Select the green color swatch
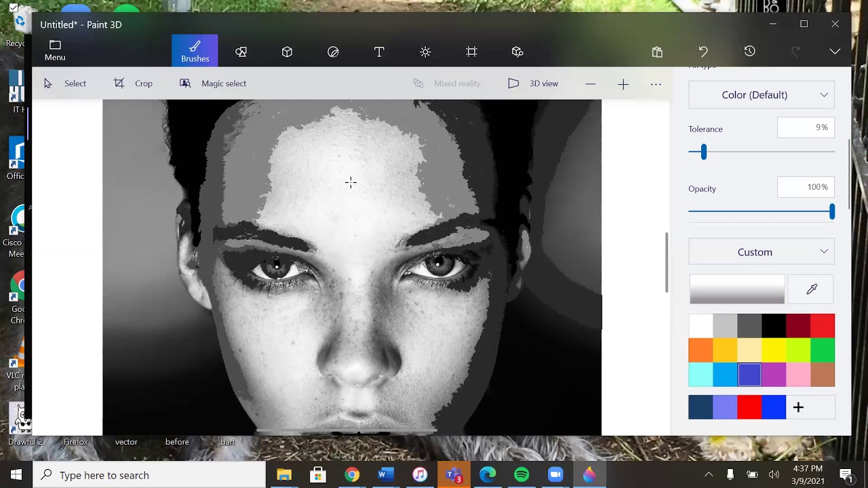This screenshot has height=488, width=868. click(x=823, y=350)
